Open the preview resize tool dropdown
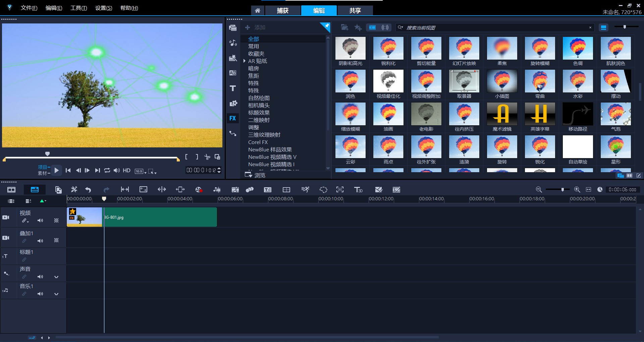This screenshot has height=342, width=644. [x=152, y=171]
